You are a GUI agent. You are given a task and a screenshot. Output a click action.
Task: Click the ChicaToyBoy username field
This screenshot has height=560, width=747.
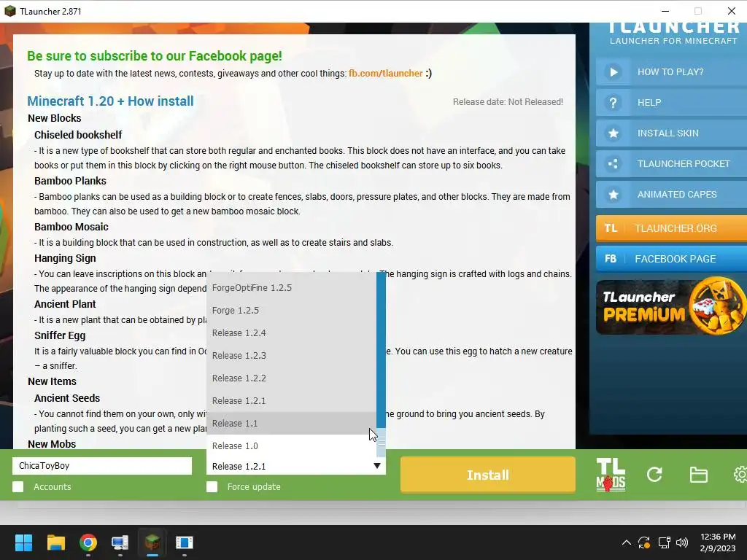[x=102, y=466]
